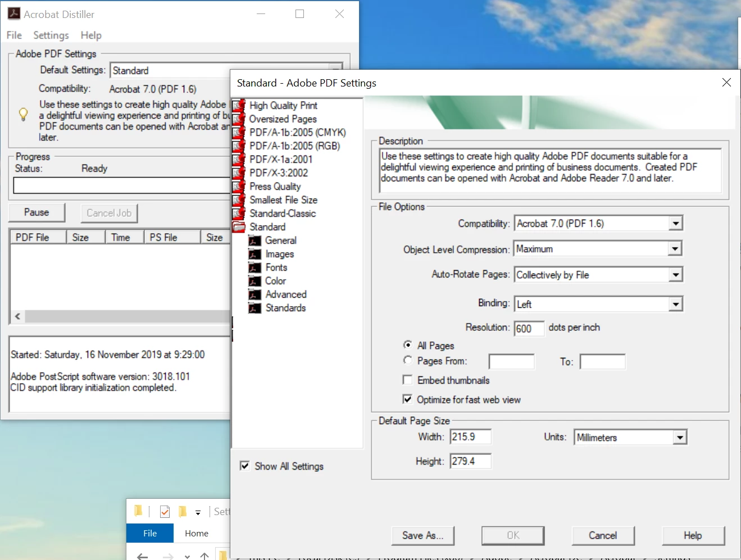Open the File menu in Acrobat Distiller
Screen dimensions: 741x560
[x=14, y=35]
